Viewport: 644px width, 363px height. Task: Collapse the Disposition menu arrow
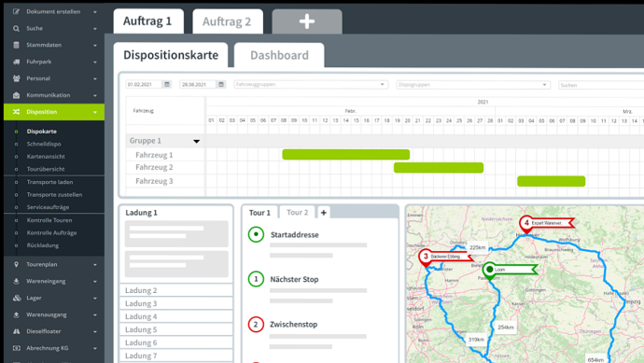coord(95,112)
